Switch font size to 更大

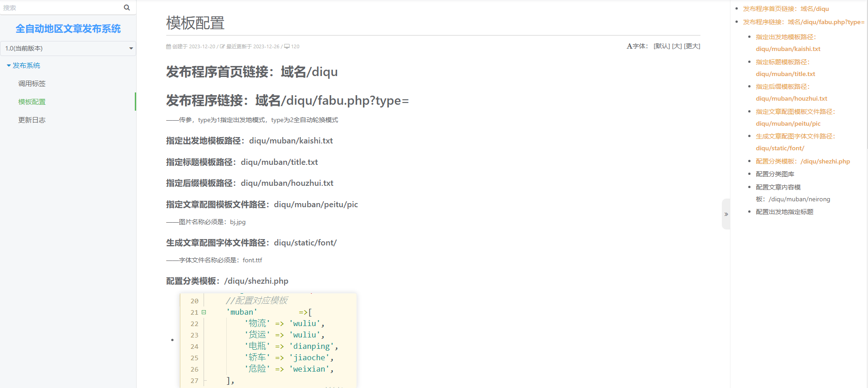click(x=692, y=46)
